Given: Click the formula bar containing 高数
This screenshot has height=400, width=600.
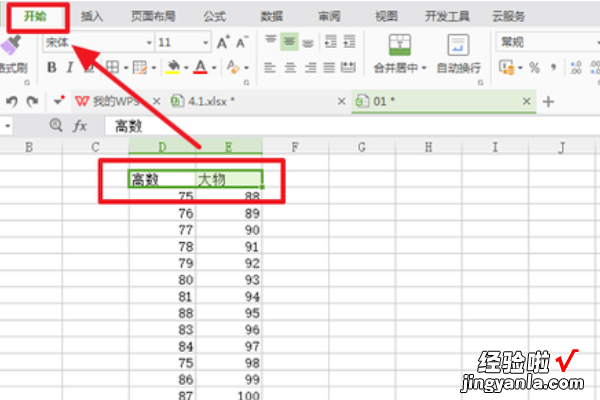Looking at the screenshot, I should point(352,126).
